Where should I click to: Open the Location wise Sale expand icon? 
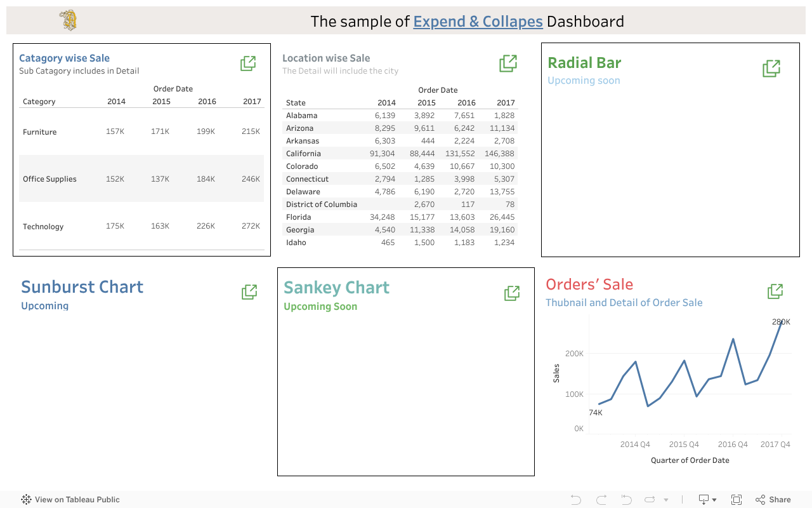[508, 63]
